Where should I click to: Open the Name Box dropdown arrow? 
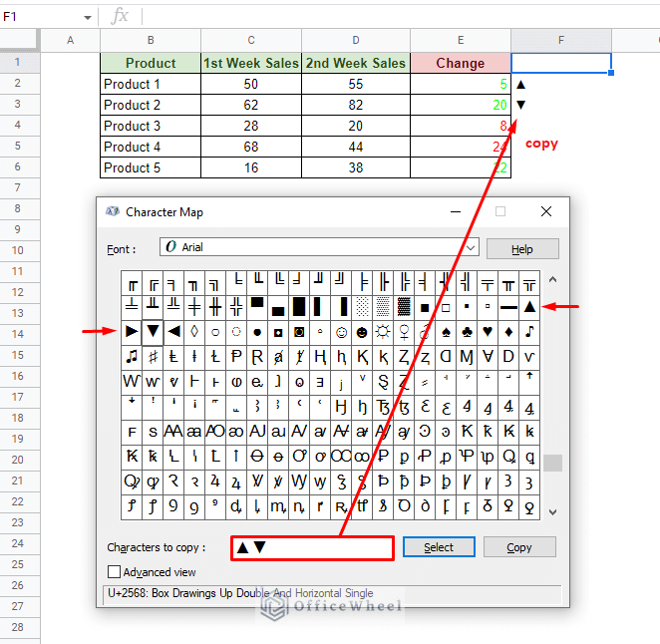pyautogui.click(x=87, y=18)
